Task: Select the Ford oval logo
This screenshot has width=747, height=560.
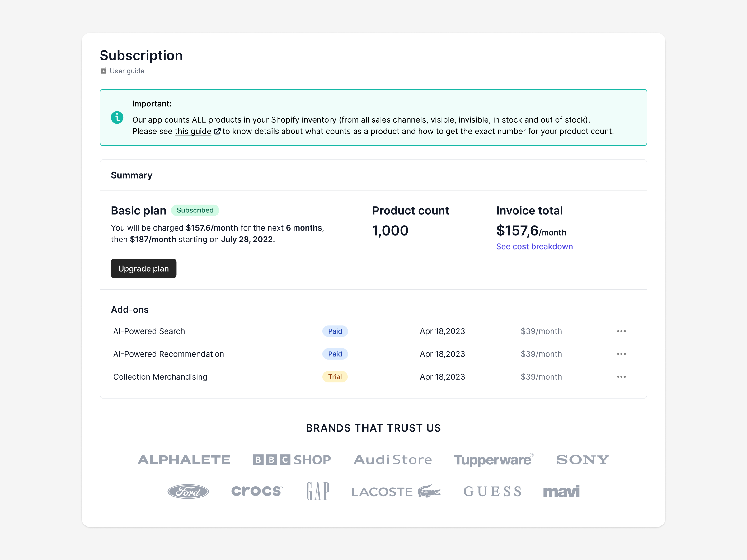Action: tap(188, 492)
